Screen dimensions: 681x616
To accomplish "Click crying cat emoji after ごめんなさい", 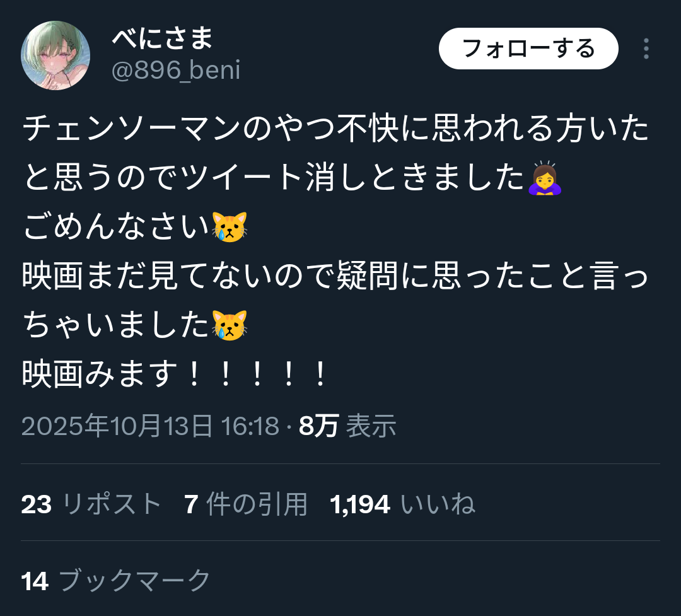I will 230,227.
